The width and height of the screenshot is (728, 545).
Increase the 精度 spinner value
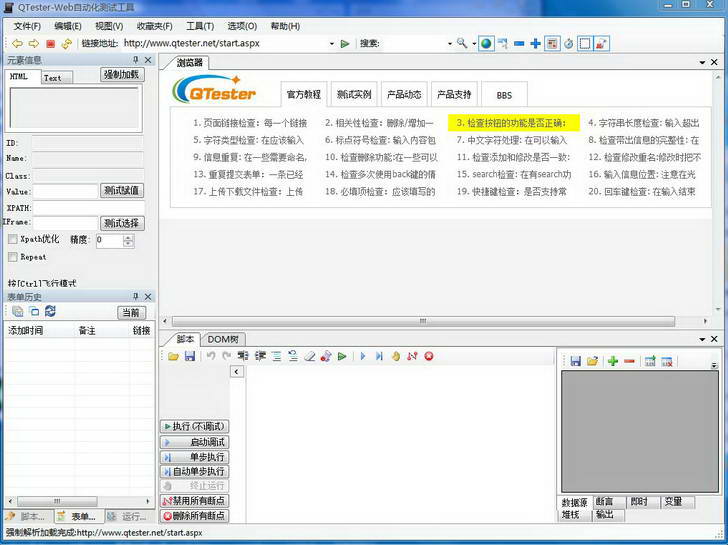pyautogui.click(x=128, y=237)
